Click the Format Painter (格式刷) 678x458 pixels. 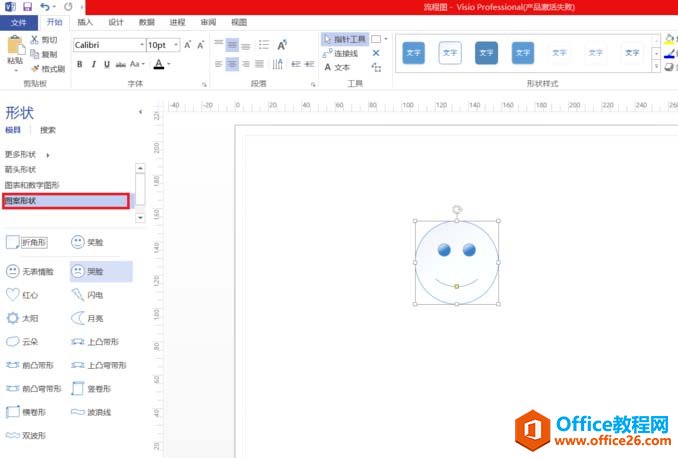[48, 68]
